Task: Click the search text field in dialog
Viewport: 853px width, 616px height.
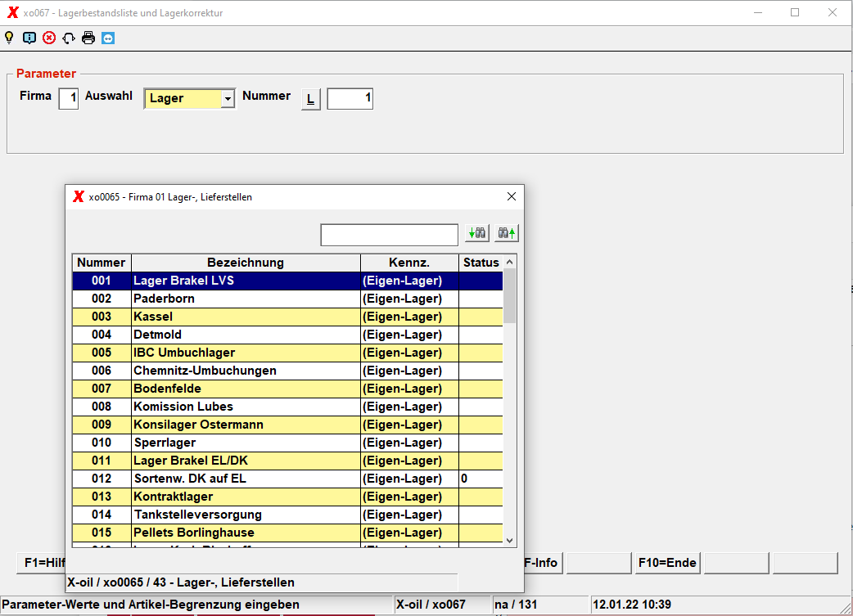Action: pyautogui.click(x=389, y=235)
